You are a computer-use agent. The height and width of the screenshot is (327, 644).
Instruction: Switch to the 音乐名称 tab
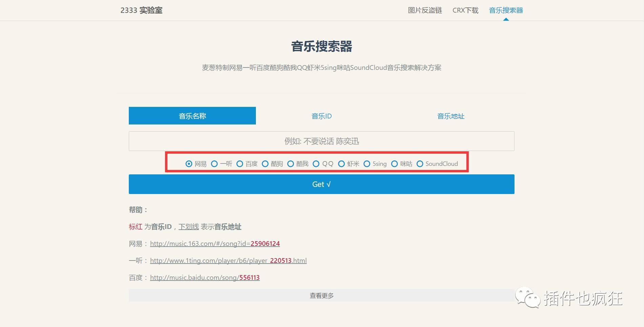pyautogui.click(x=192, y=116)
